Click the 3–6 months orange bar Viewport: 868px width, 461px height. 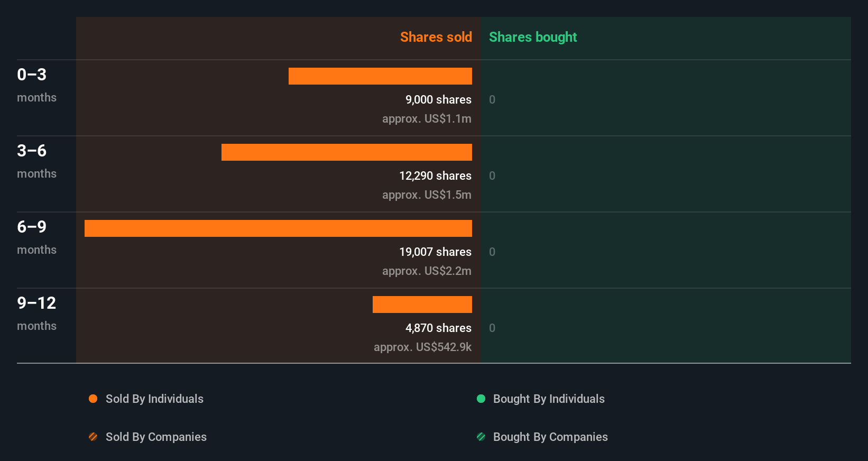(347, 152)
